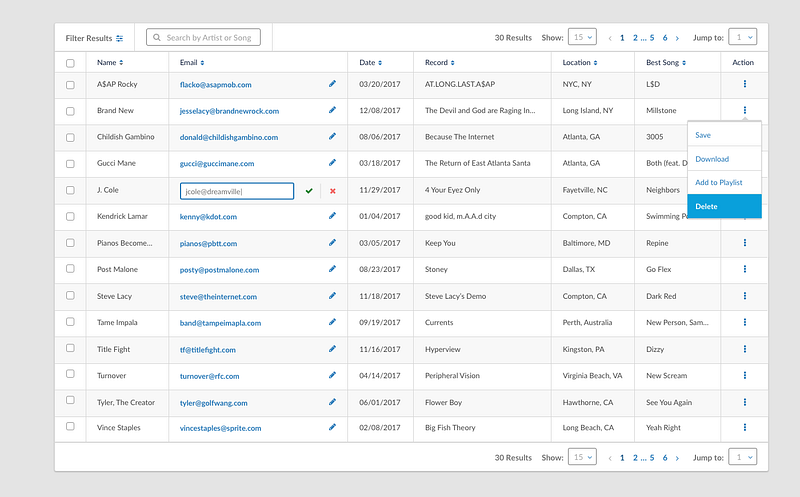Choose Delete from the action menu
This screenshot has width=800, height=497.
(724, 206)
